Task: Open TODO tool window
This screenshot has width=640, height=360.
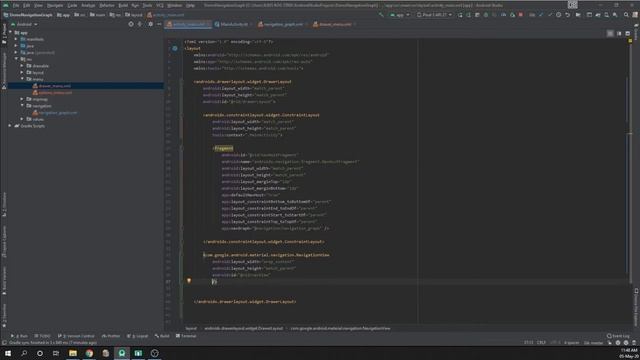Action: [42, 336]
